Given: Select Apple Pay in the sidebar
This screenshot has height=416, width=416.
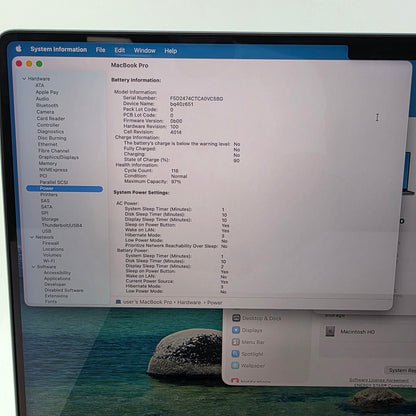Looking at the screenshot, I should pyautogui.click(x=47, y=92).
